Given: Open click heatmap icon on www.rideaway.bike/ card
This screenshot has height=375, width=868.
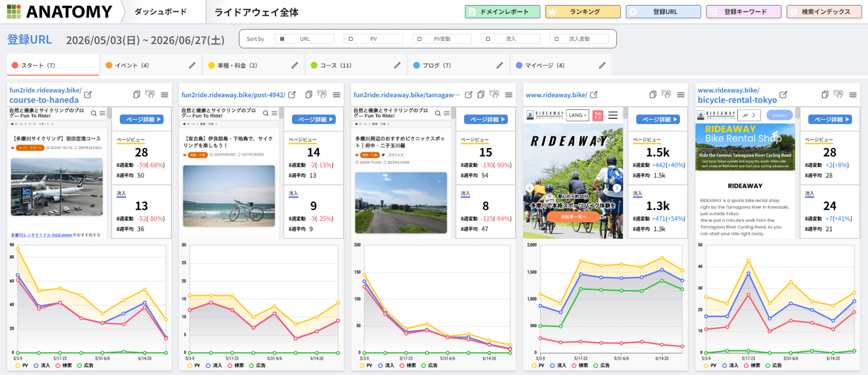Looking at the screenshot, I should coord(666,94).
